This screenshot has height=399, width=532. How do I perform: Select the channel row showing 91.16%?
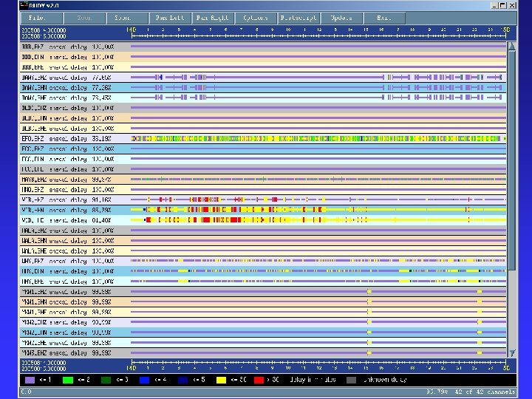click(263, 199)
